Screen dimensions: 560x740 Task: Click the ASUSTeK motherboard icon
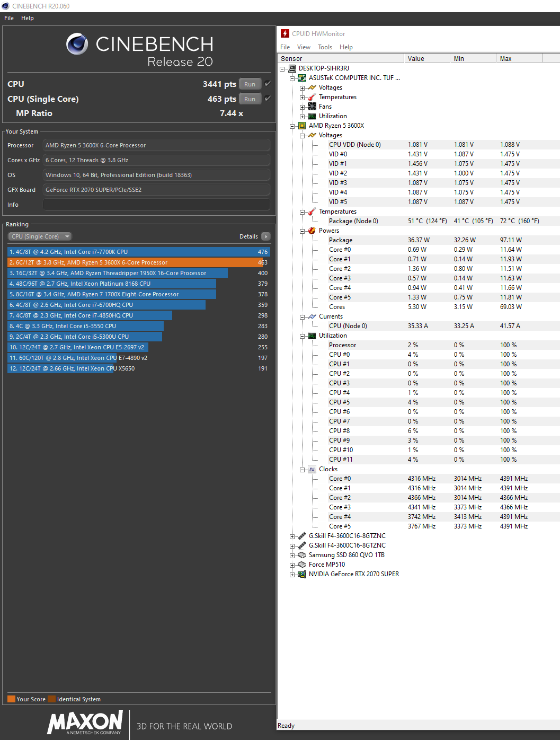coord(302,78)
